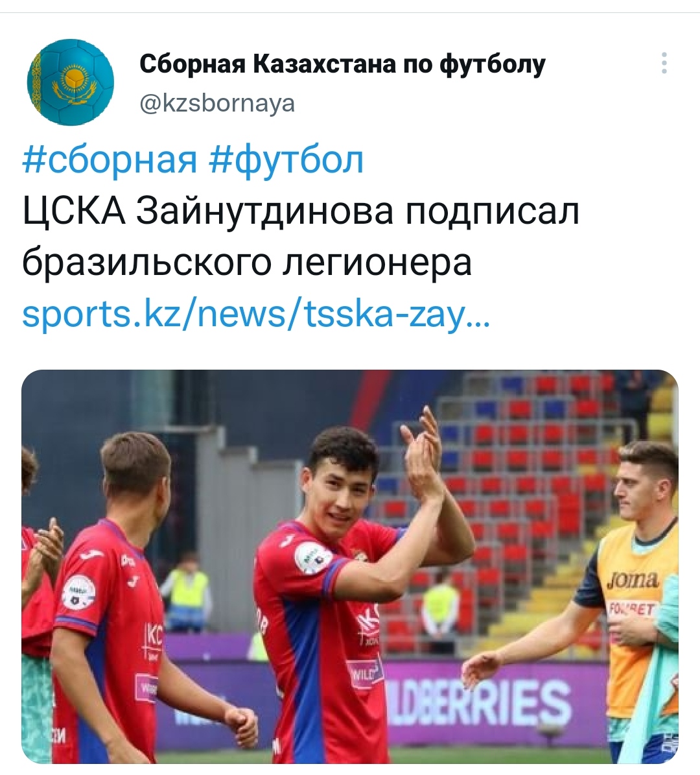Image resolution: width=700 pixels, height=775 pixels.
Task: Open the Kazakhstan football profile avatar
Action: [71, 82]
